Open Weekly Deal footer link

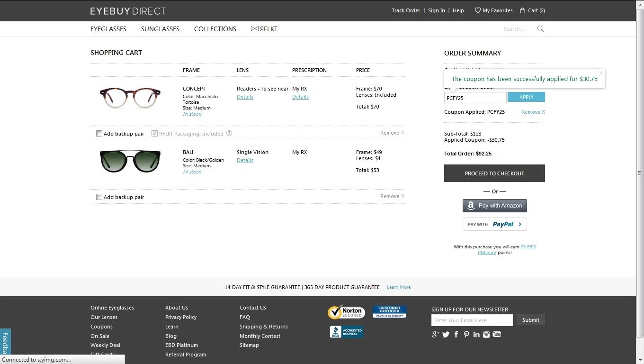pos(105,345)
